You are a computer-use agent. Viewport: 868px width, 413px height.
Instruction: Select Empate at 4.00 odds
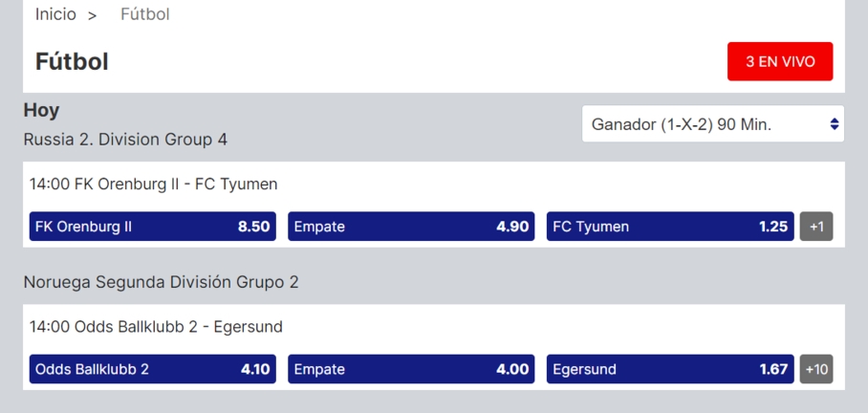(411, 369)
